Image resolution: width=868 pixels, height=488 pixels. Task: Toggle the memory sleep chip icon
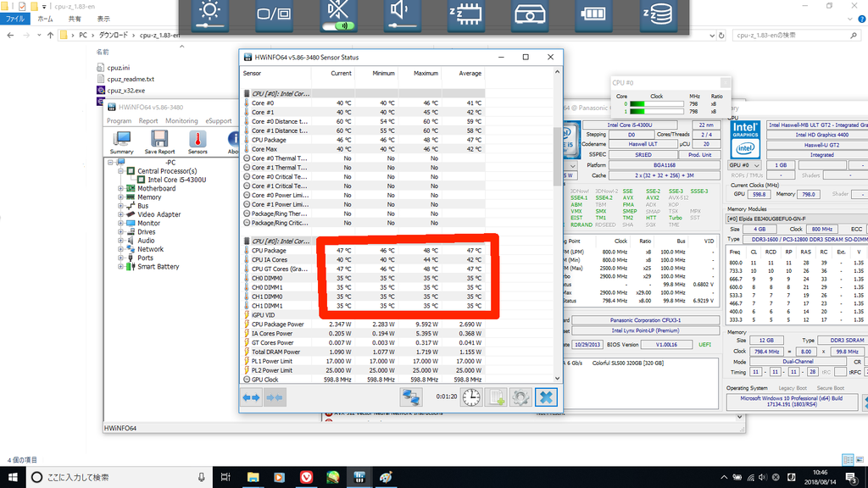coord(465,16)
